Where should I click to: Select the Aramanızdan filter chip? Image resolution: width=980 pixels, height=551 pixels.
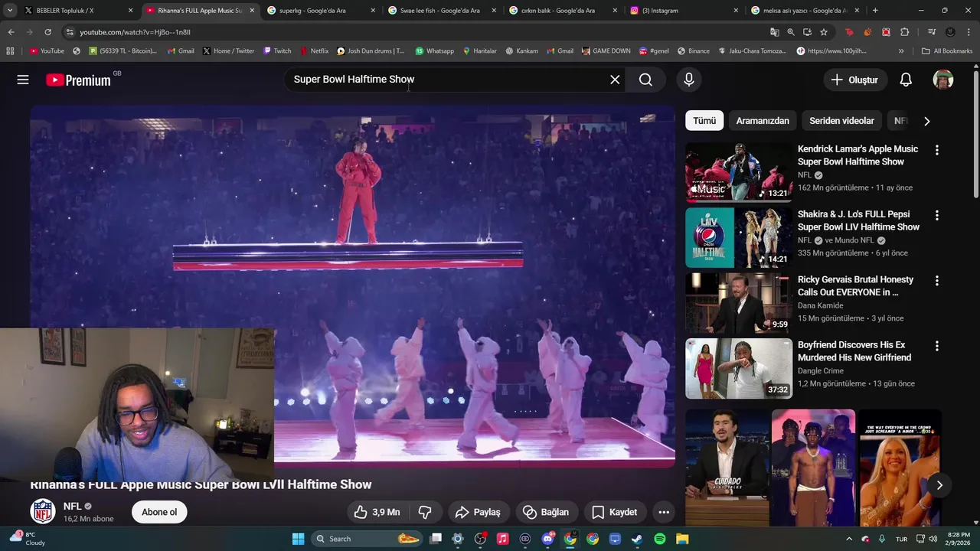[x=763, y=121]
